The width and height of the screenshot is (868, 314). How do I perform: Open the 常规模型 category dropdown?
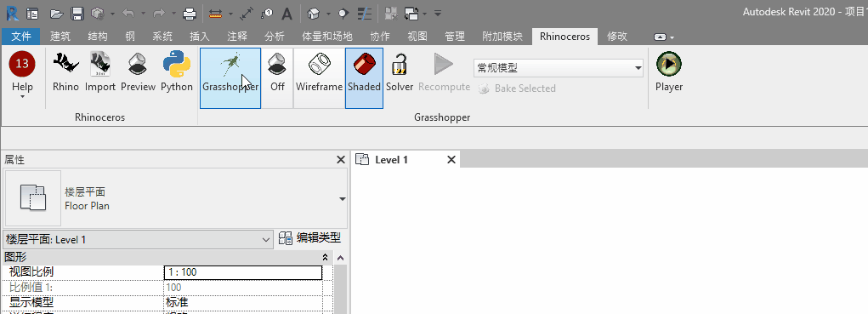coord(559,69)
